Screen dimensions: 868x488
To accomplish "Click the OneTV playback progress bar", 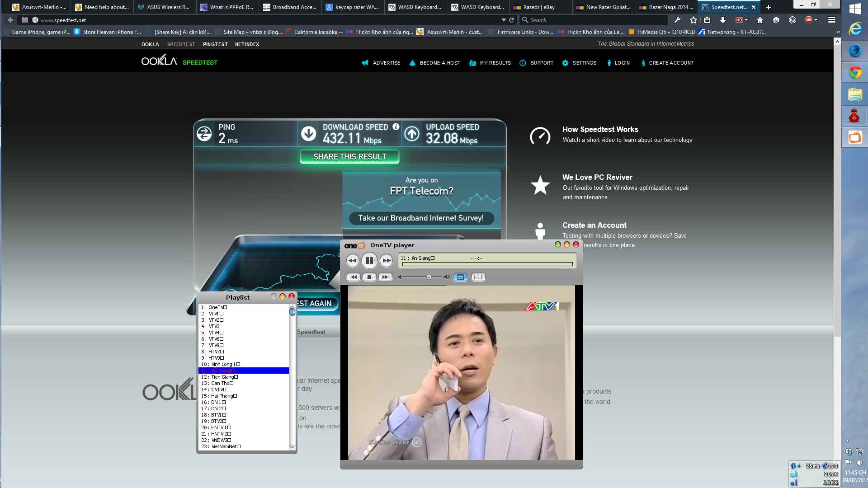I will click(487, 264).
